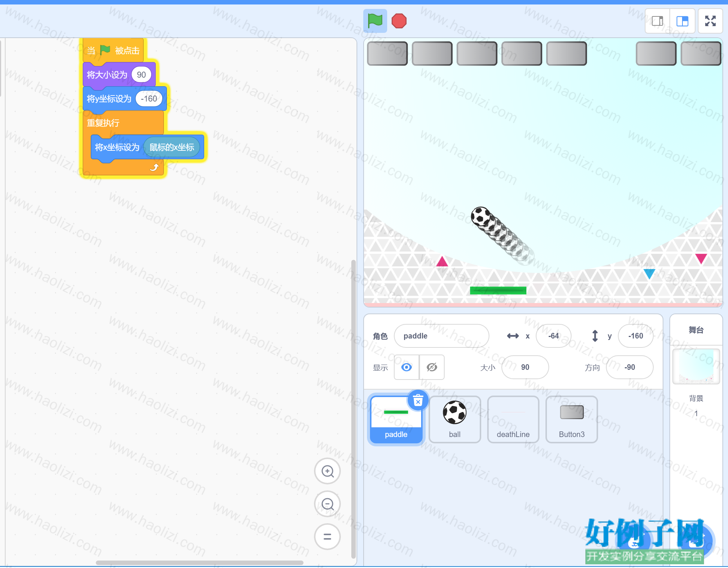
Task: Select the deathLine sprite thumbnail
Action: [x=513, y=419]
